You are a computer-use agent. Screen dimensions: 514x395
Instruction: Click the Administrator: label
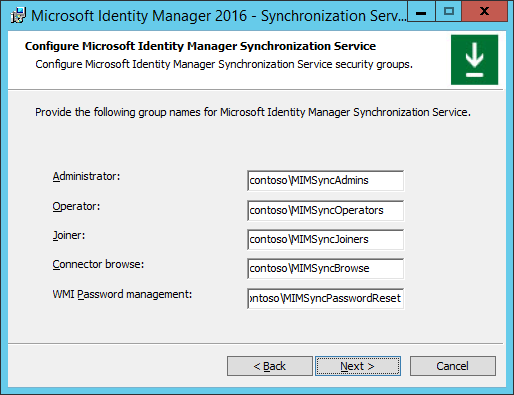tap(86, 176)
